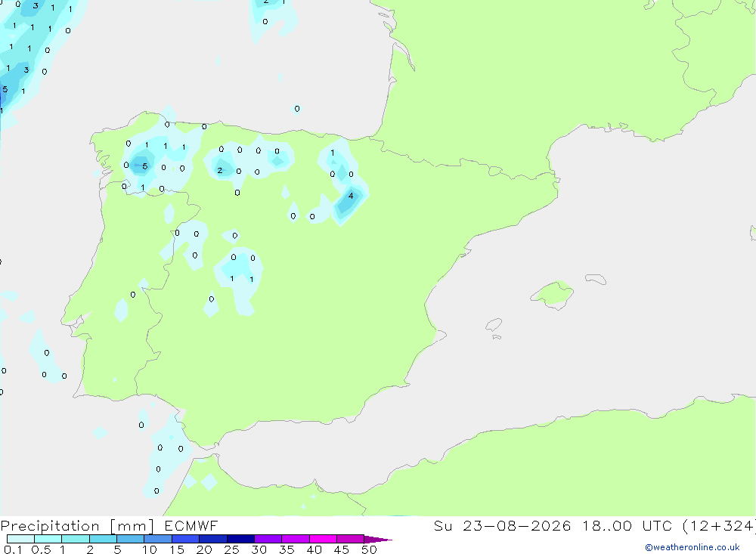Image resolution: width=756 pixels, height=554 pixels.
Task: Click legend scale label "40"
Action: pyautogui.click(x=314, y=549)
